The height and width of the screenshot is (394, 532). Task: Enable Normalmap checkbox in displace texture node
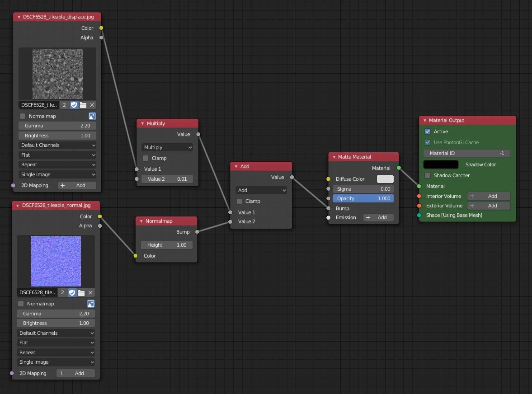(x=23, y=116)
